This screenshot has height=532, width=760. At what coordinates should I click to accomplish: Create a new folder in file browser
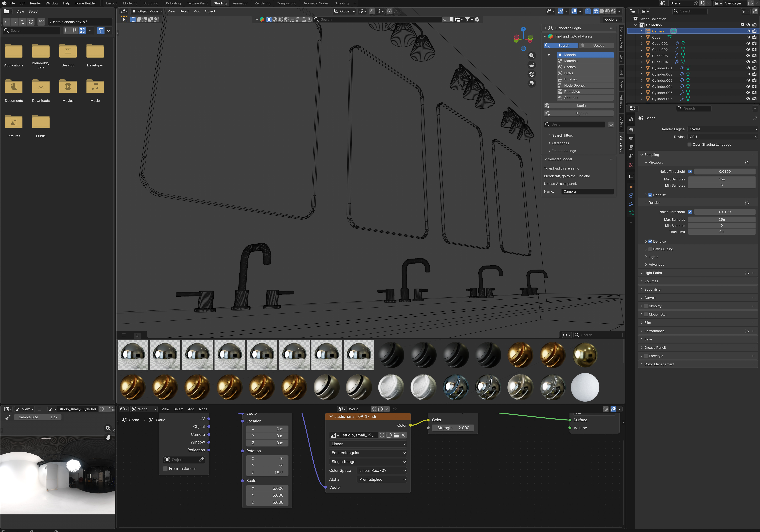tap(41, 22)
